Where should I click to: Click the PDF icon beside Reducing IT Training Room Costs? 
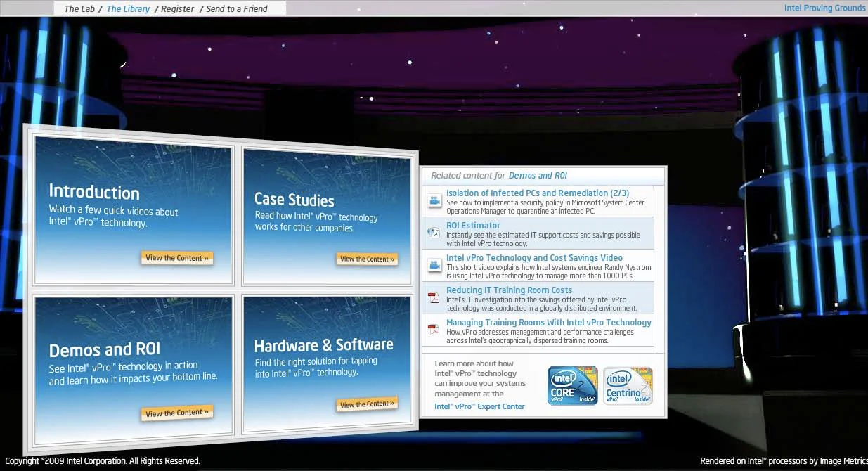[434, 298]
